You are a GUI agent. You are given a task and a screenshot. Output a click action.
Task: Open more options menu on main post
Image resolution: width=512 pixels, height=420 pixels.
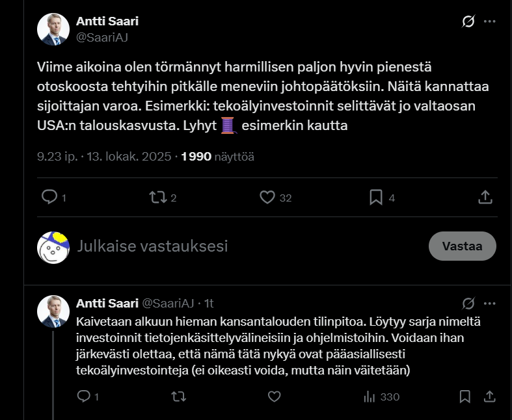[x=490, y=21]
